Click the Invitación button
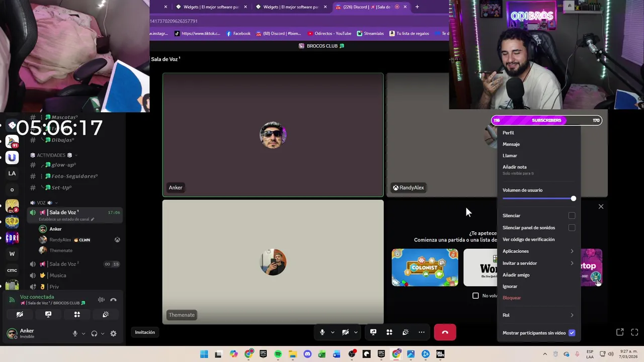This screenshot has height=362, width=644. (145, 332)
